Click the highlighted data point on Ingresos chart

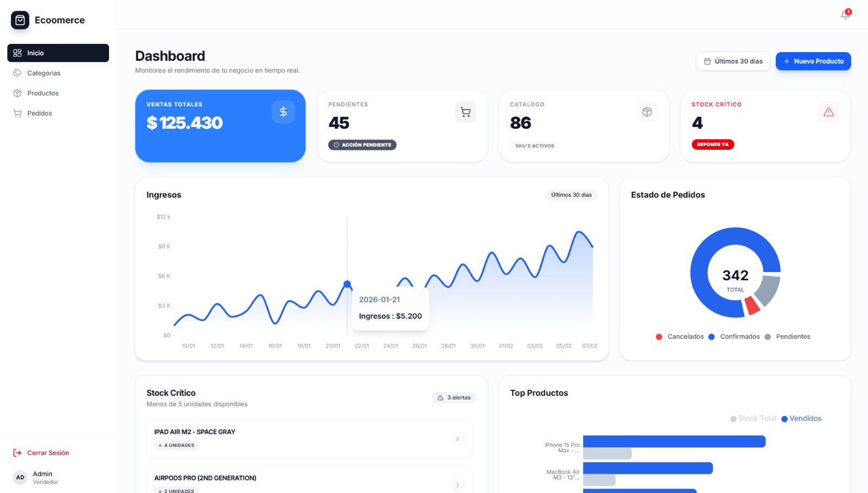(347, 284)
